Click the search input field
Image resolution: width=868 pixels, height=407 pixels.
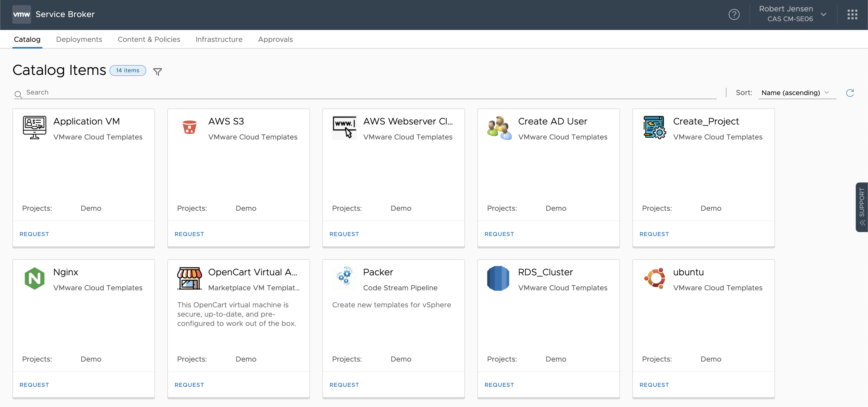tap(365, 92)
